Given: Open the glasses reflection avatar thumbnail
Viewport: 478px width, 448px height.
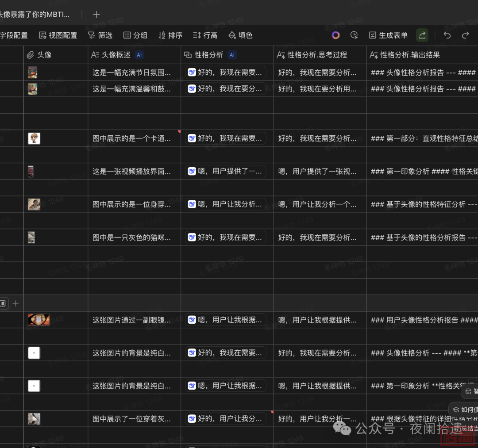Looking at the screenshot, I should coord(39,320).
